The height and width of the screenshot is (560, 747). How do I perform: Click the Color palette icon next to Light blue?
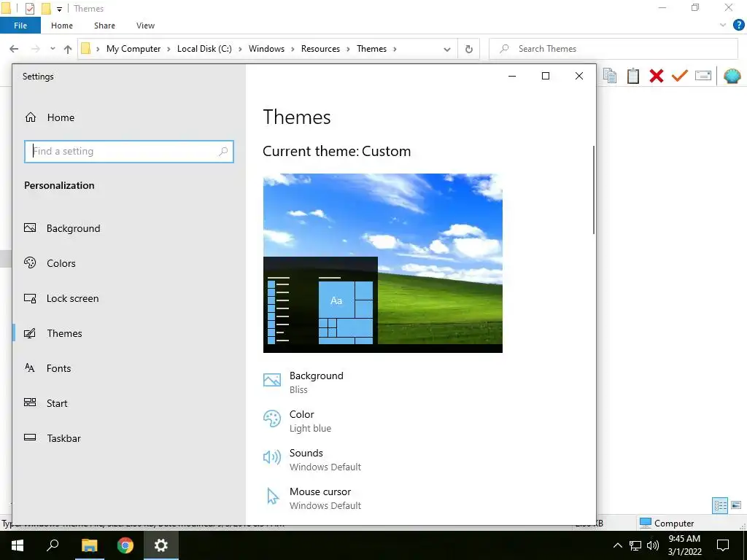[x=272, y=419]
